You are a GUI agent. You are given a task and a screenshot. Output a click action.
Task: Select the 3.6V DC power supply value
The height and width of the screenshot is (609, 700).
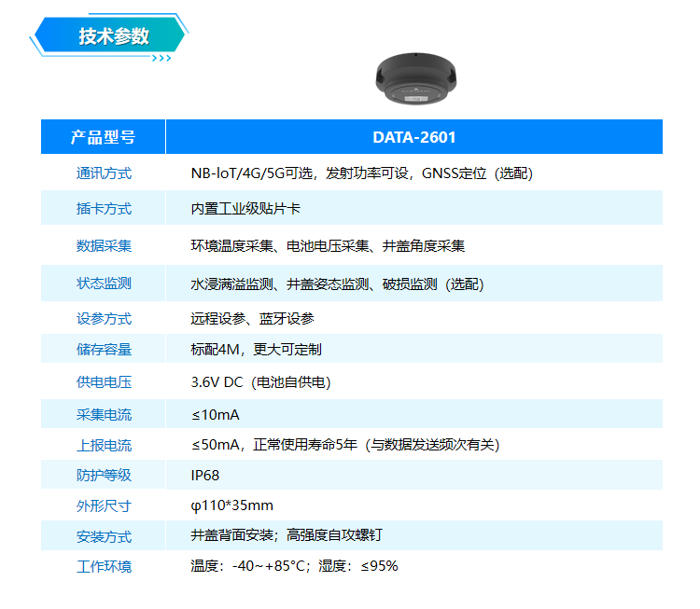pyautogui.click(x=260, y=382)
